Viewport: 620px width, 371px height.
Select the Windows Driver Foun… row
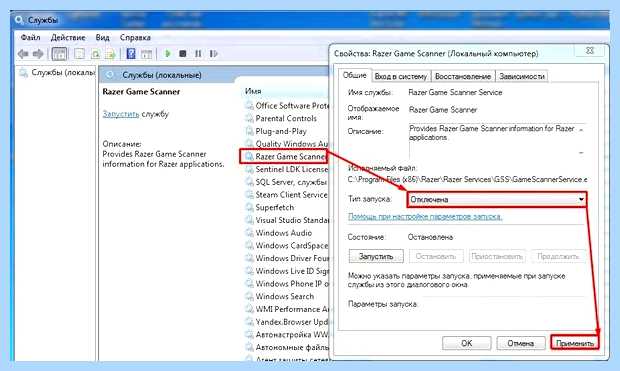(x=286, y=258)
